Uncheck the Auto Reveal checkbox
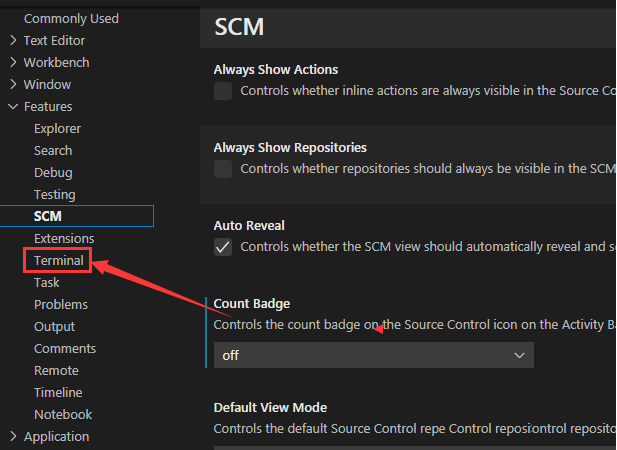Viewport: 617px width, 450px height. coord(223,247)
